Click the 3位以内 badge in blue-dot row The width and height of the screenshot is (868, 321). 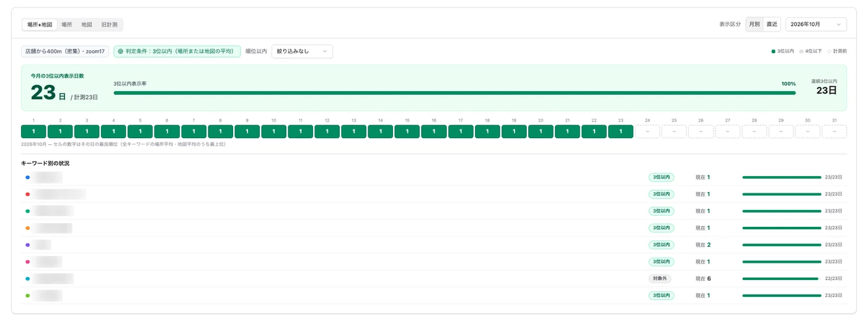point(662,177)
